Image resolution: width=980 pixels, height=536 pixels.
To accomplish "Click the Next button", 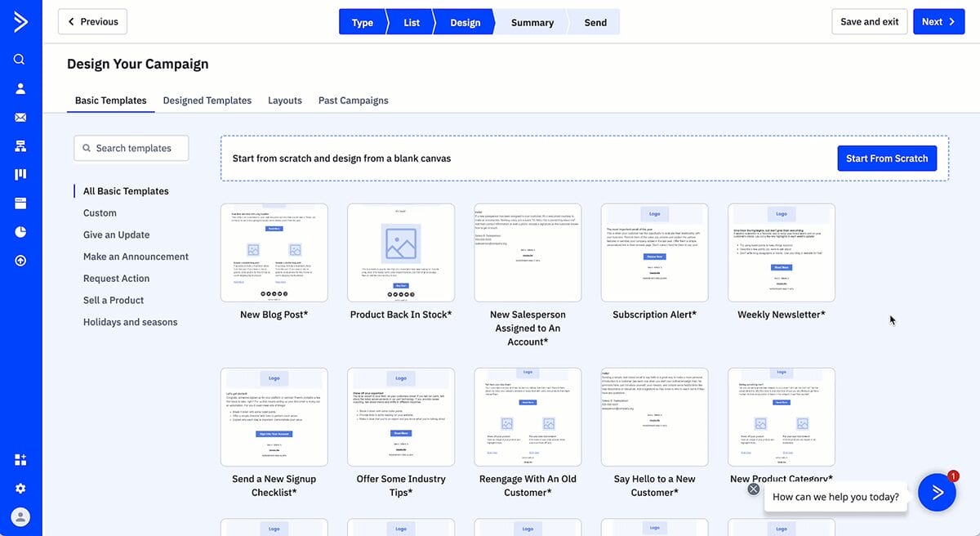I will [938, 22].
